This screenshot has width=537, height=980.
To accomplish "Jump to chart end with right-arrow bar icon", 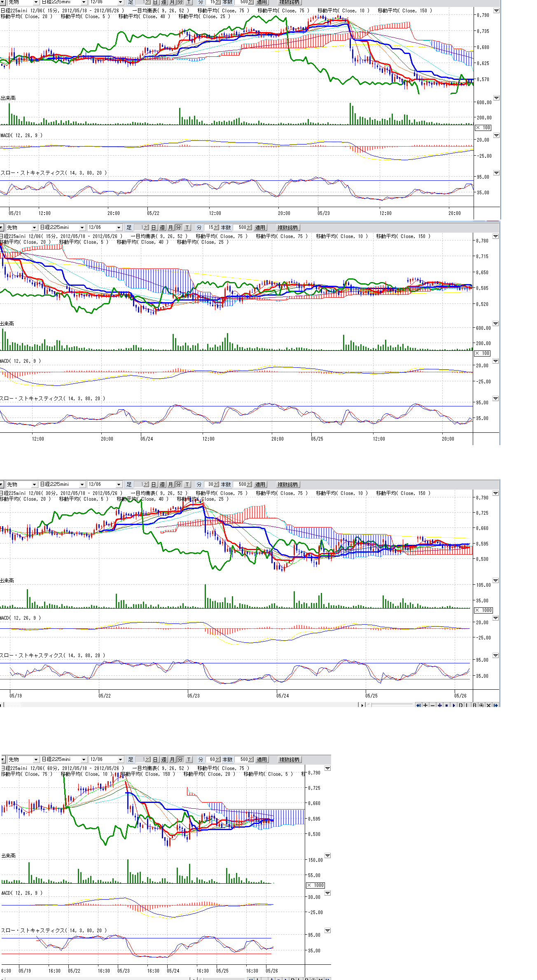I will point(495,705).
